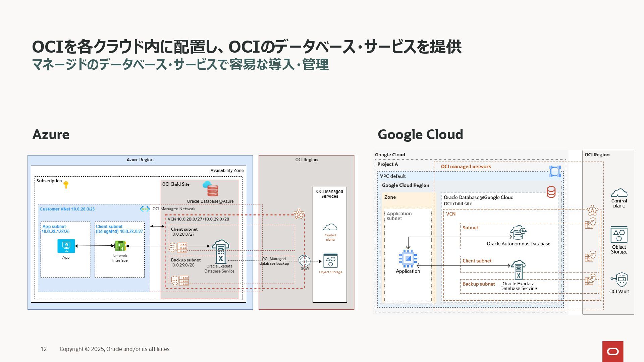The height and width of the screenshot is (362, 644).
Task: Click the security list icon in Azure Client subnet
Action: click(178, 248)
